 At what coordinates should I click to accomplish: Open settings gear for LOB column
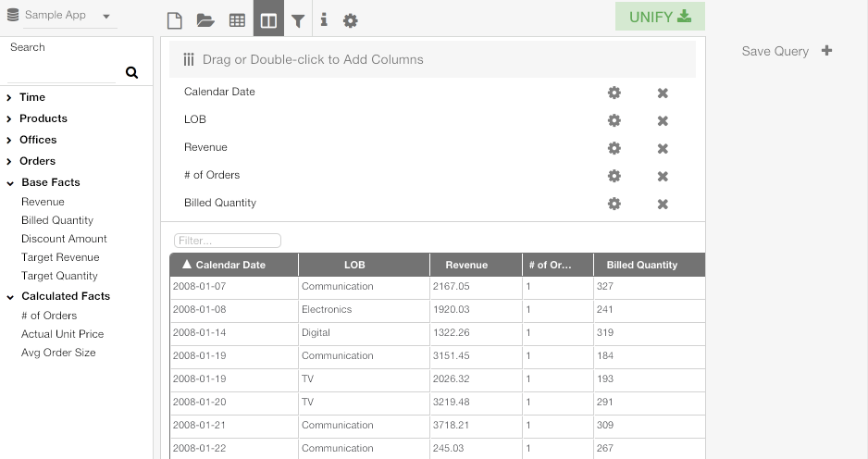614,120
